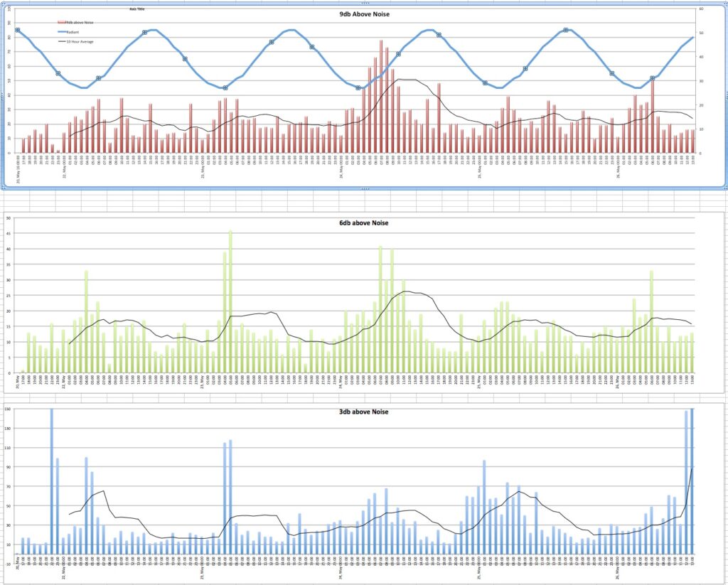Screen dimensions: 728x585
Task: Grab the top-center resize handle of top chart
Action: pos(364,3)
